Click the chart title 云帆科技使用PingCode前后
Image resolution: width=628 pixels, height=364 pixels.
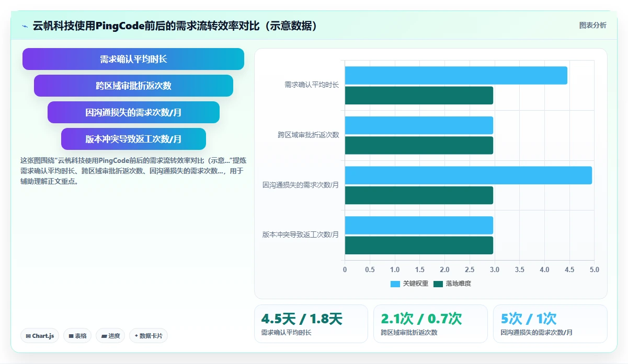tap(175, 26)
